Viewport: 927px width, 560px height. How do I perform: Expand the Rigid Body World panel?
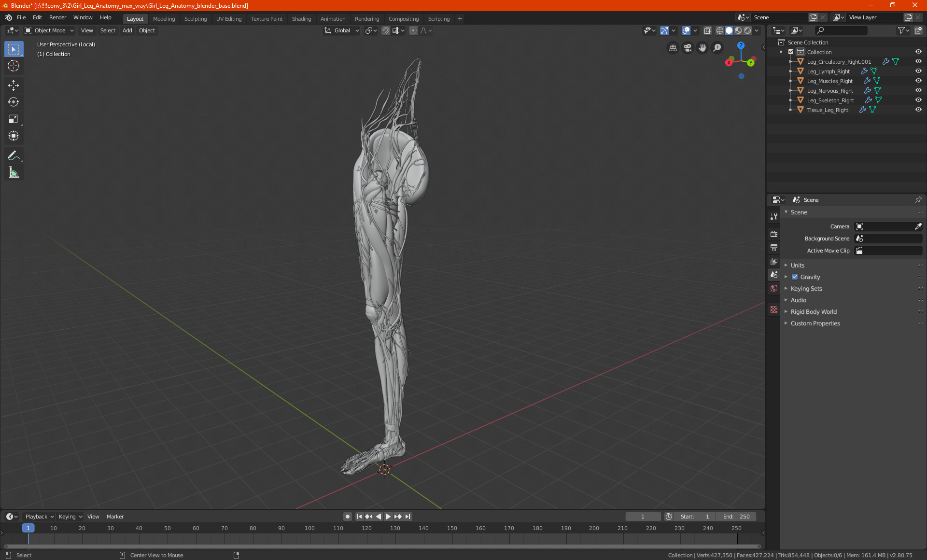[814, 312]
